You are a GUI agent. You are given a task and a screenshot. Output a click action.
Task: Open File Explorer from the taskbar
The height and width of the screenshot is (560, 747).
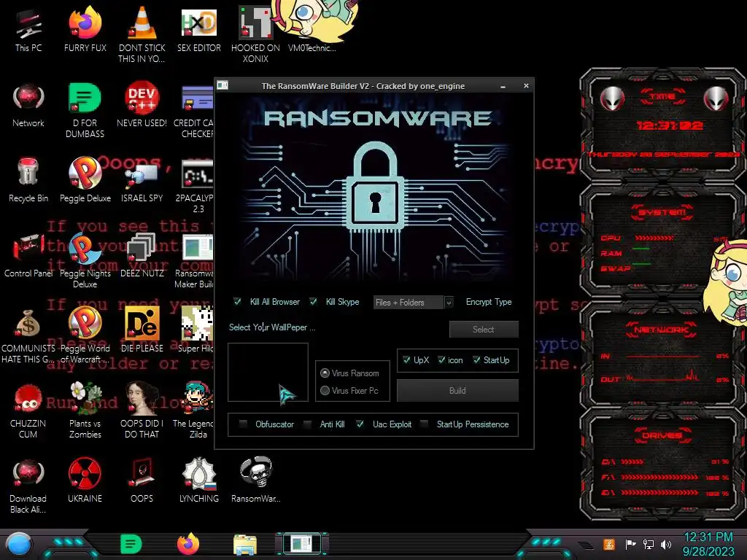(x=245, y=545)
